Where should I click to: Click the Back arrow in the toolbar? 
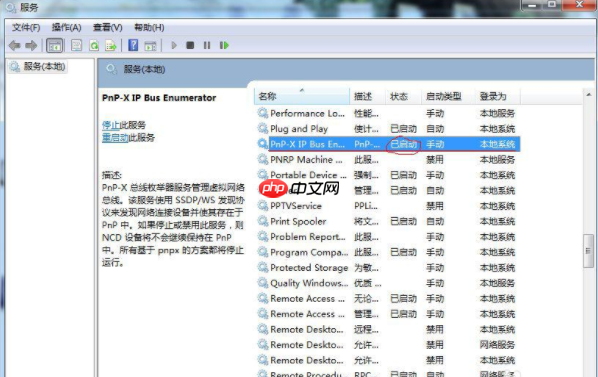(x=14, y=46)
